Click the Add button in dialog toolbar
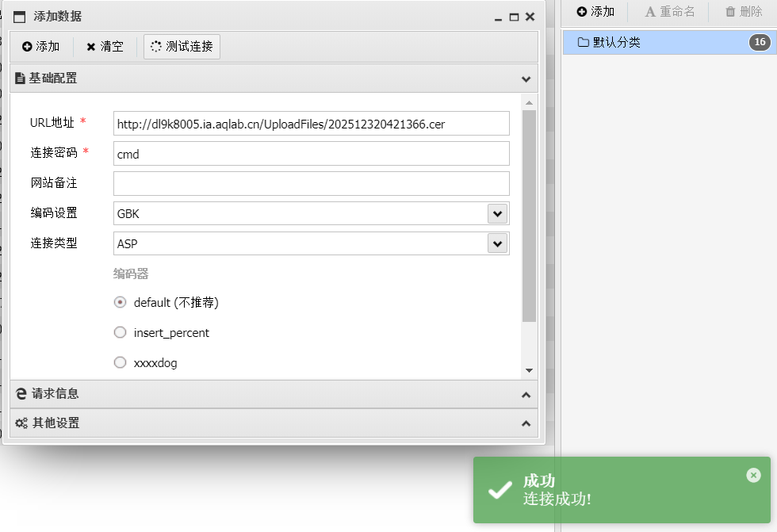Image resolution: width=777 pixels, height=532 pixels. tap(41, 47)
